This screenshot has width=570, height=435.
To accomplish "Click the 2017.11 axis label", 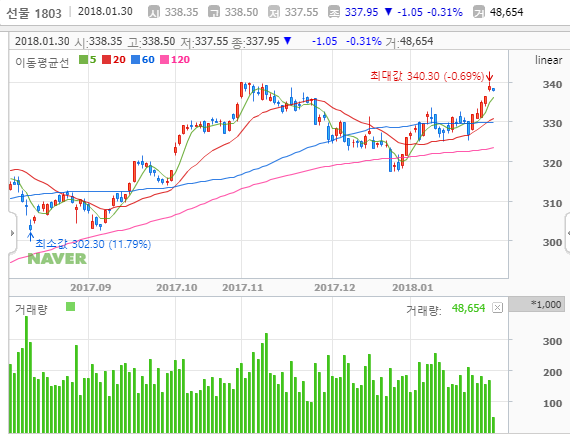I will click(x=242, y=288).
